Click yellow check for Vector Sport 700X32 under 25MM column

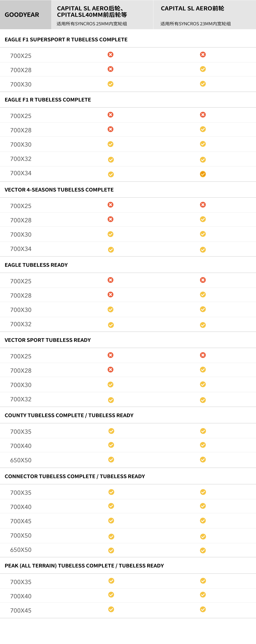(111, 400)
